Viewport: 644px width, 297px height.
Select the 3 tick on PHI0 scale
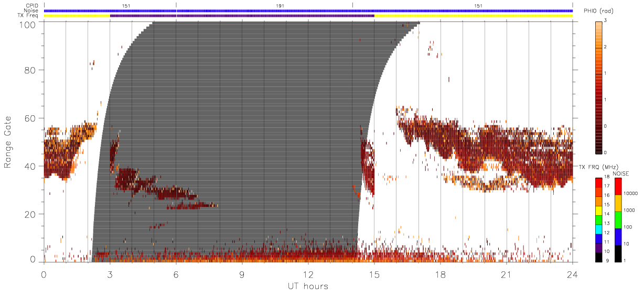point(606,21)
